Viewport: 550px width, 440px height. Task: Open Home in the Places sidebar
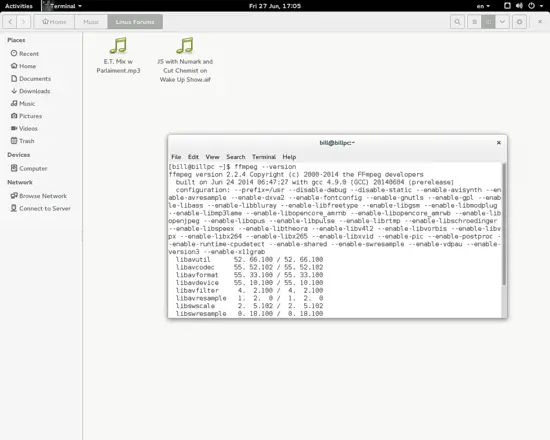pyautogui.click(x=23, y=66)
